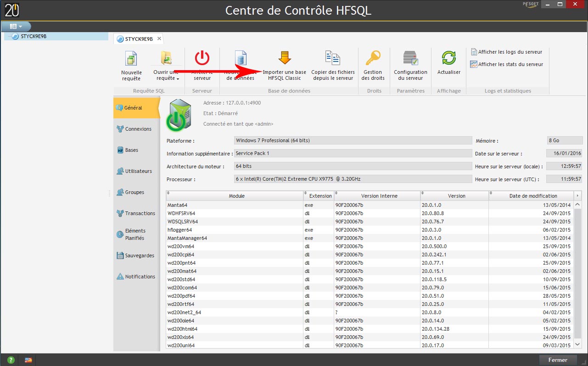588x366 pixels.
Task: Select the Général side tab
Action: click(x=136, y=108)
